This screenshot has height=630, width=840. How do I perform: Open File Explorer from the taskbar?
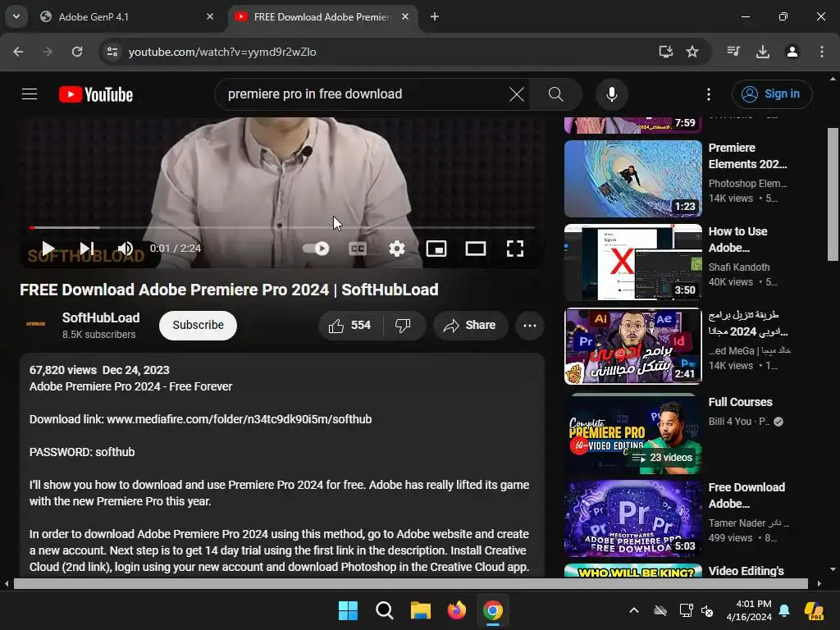[x=421, y=610]
